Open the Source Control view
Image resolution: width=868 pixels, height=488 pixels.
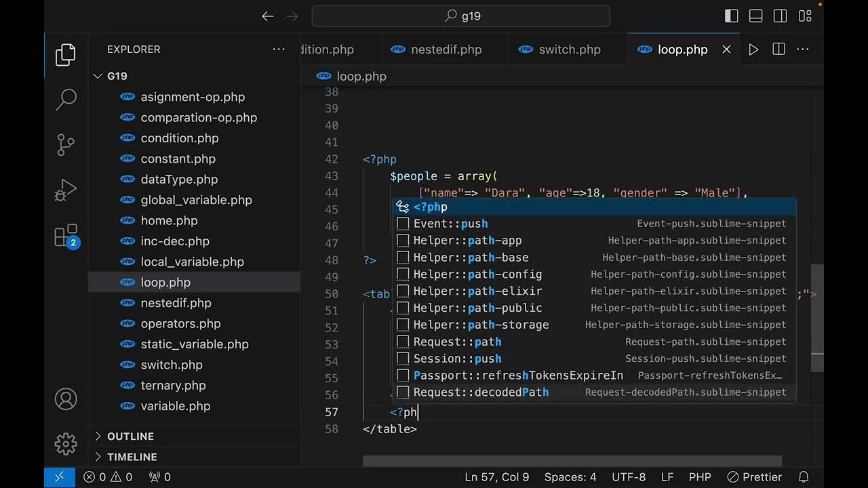point(66,144)
